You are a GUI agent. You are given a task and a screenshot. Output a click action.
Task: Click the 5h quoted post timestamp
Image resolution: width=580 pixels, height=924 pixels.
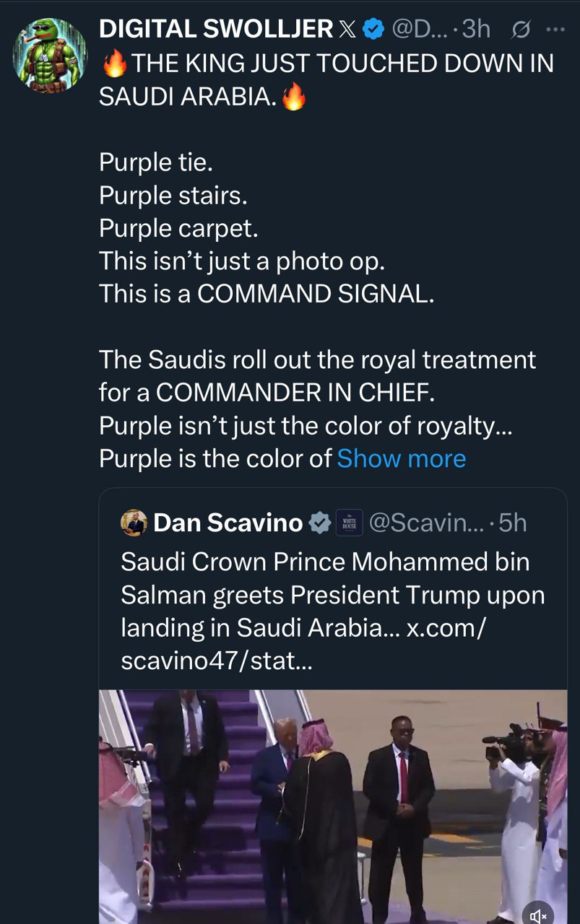point(513,523)
